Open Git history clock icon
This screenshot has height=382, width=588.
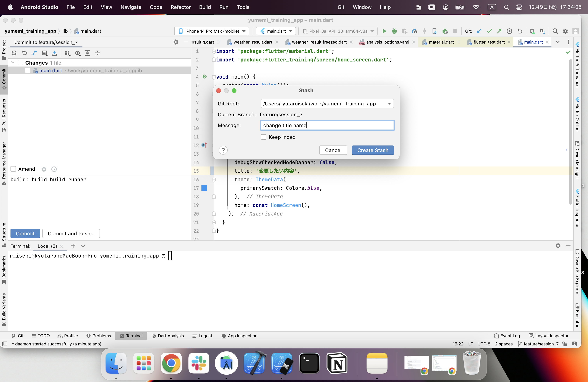click(509, 31)
